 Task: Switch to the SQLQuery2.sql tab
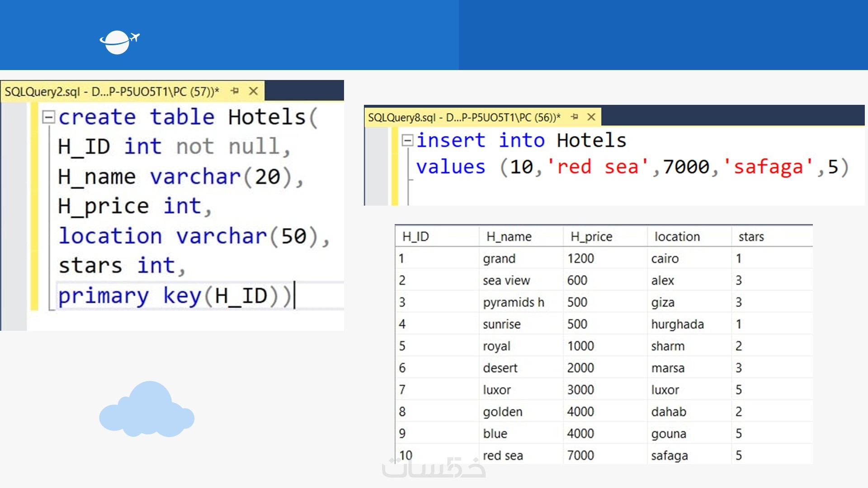coord(112,91)
